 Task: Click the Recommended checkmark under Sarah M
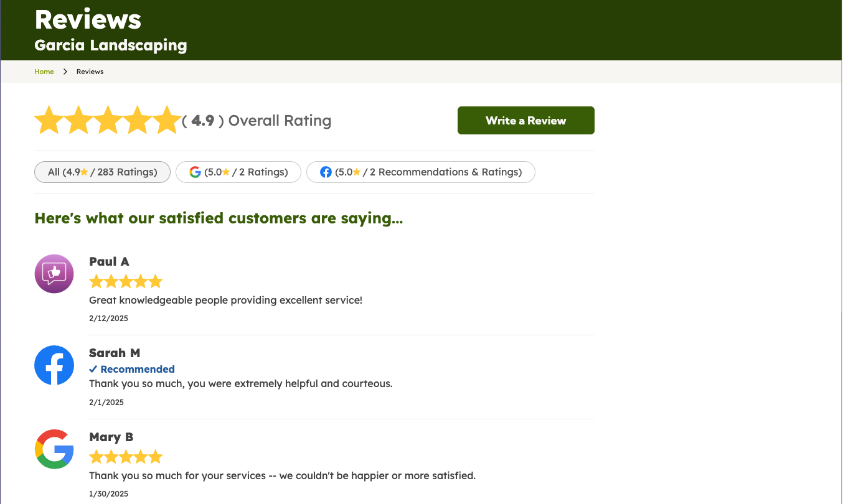coord(93,369)
